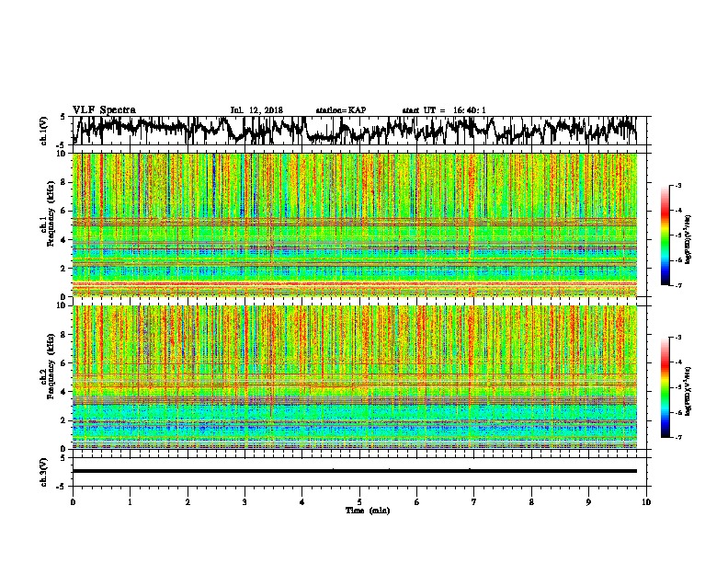Click the time axis tick label 9
This screenshot has width=728, height=563.
tap(588, 502)
